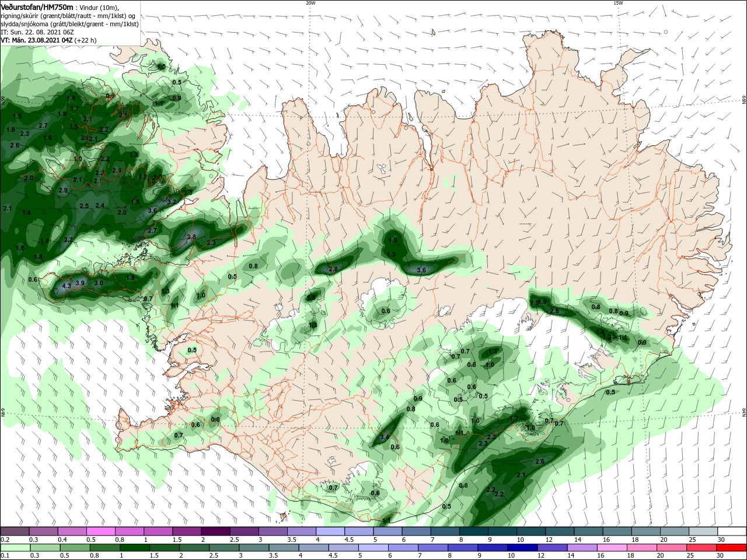The width and height of the screenshot is (747, 560).
Task: Click the precipitation value '4.3' on the map
Action: click(x=67, y=286)
